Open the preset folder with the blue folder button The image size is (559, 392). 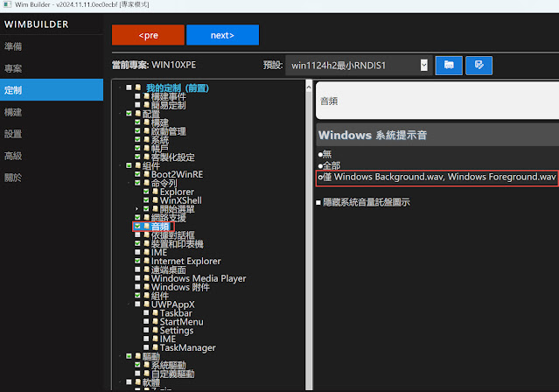(449, 66)
